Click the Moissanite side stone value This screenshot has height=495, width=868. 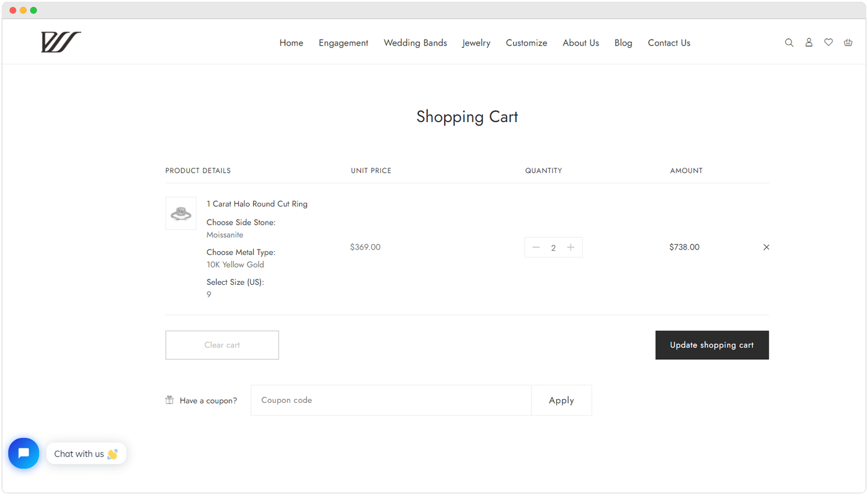(225, 235)
